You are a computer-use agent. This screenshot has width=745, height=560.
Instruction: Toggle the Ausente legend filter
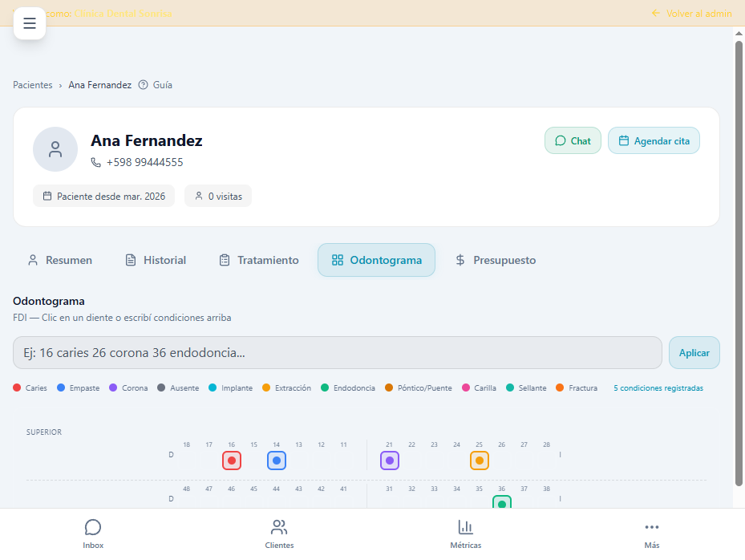tap(178, 388)
